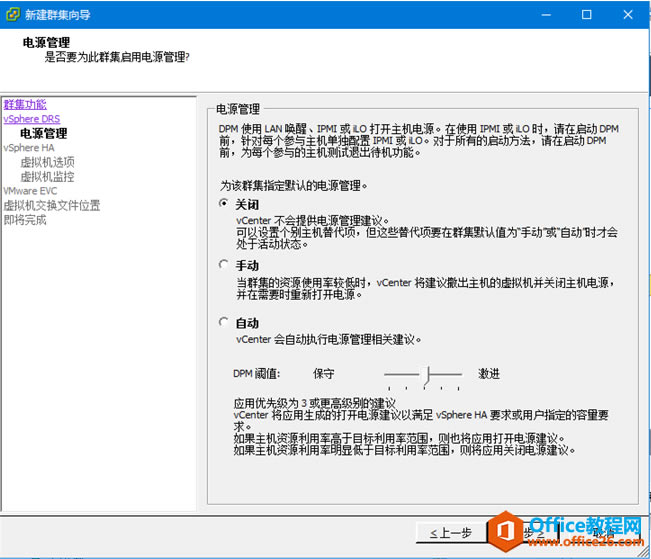Click the 电源管理 heading at top
Image resolution: width=651 pixels, height=559 pixels.
[x=46, y=42]
